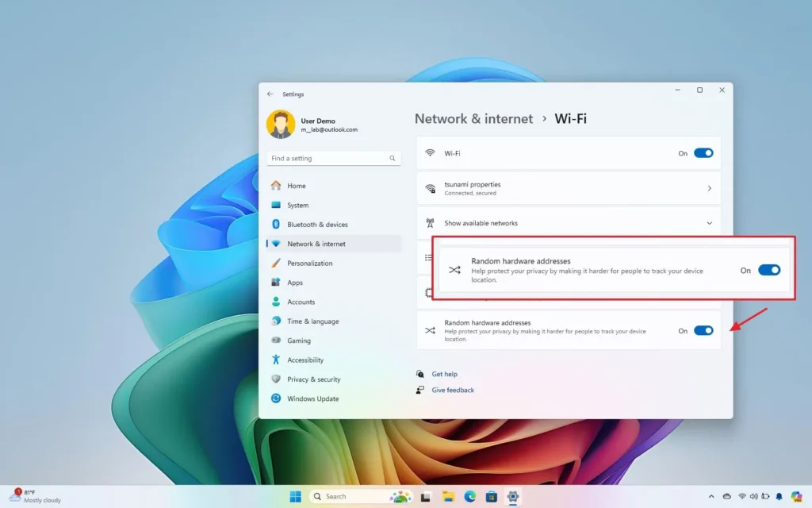Image resolution: width=812 pixels, height=508 pixels.
Task: Select Time & language category
Action: coord(334,321)
